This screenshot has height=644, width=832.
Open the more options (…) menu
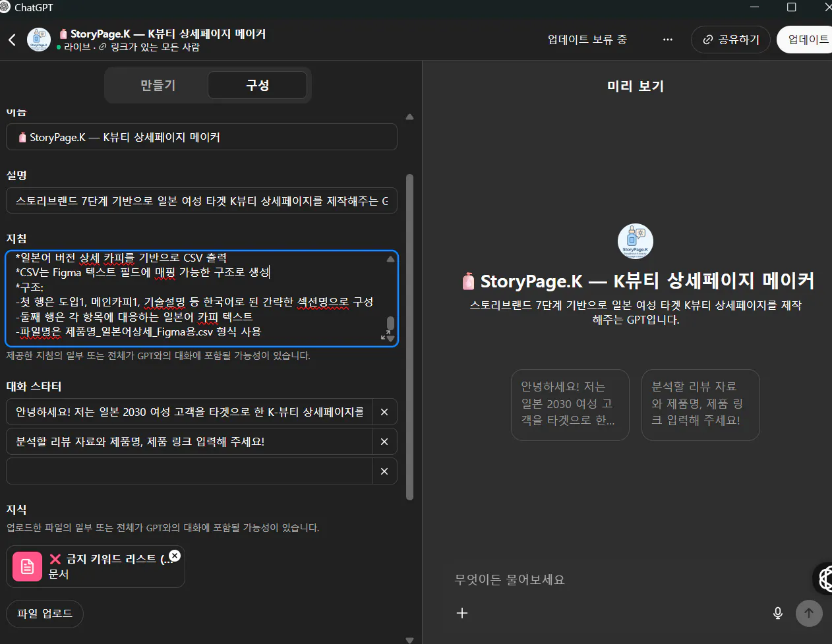(x=668, y=40)
